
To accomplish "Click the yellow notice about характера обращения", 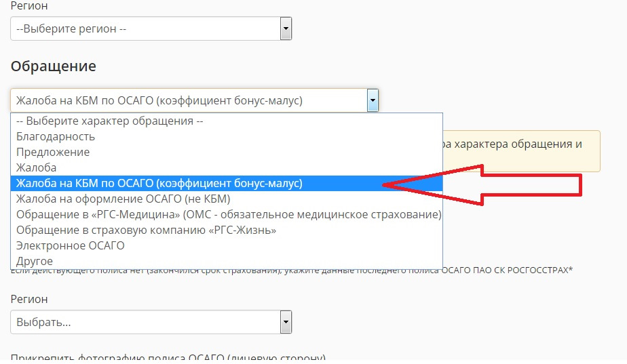I will [521, 151].
